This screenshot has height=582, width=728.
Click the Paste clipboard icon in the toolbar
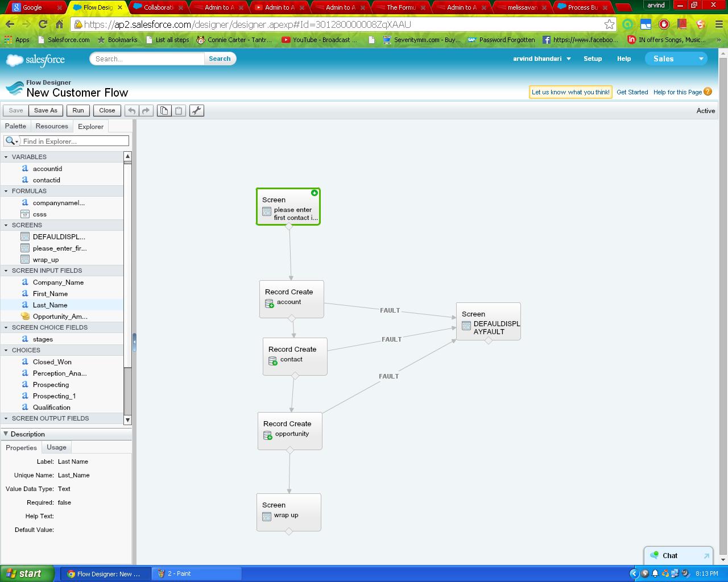(179, 111)
